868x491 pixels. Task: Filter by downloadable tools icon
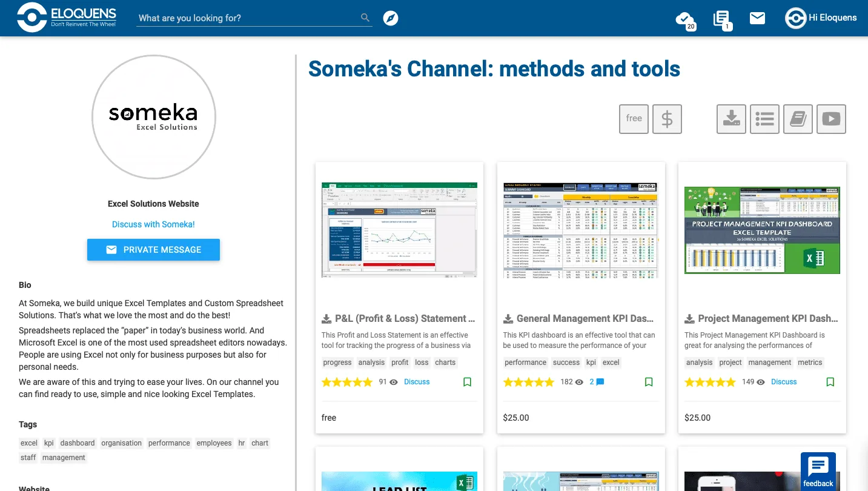[x=731, y=119]
